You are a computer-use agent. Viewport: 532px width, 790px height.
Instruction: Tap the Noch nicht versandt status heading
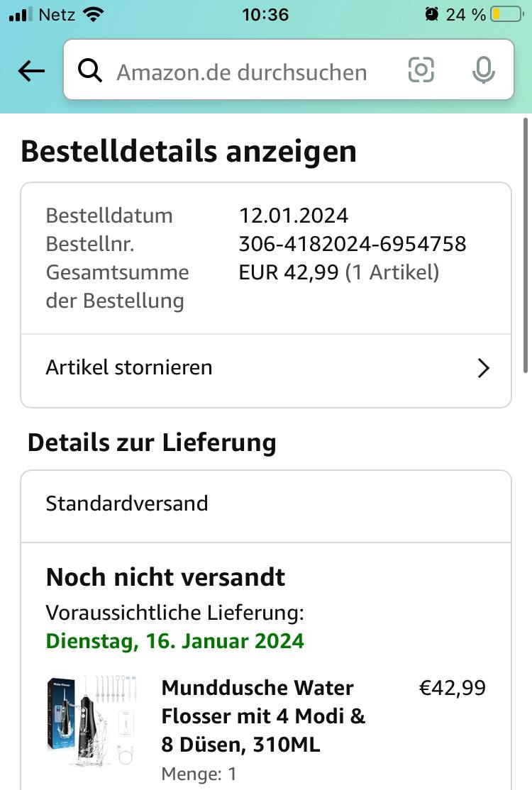coord(165,577)
